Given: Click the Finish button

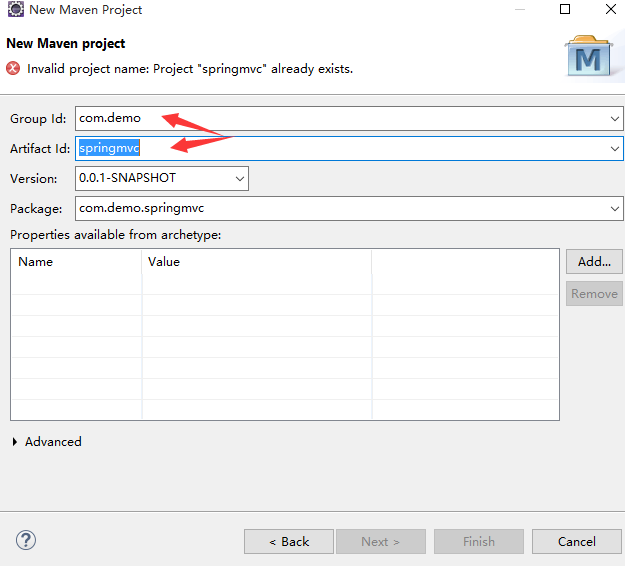Looking at the screenshot, I should pos(479,542).
